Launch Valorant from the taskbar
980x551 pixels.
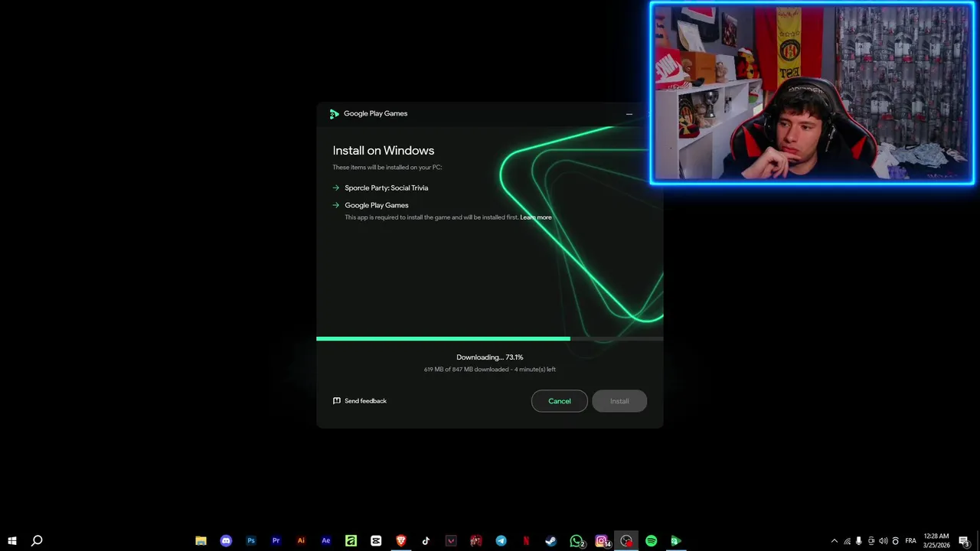click(451, 541)
